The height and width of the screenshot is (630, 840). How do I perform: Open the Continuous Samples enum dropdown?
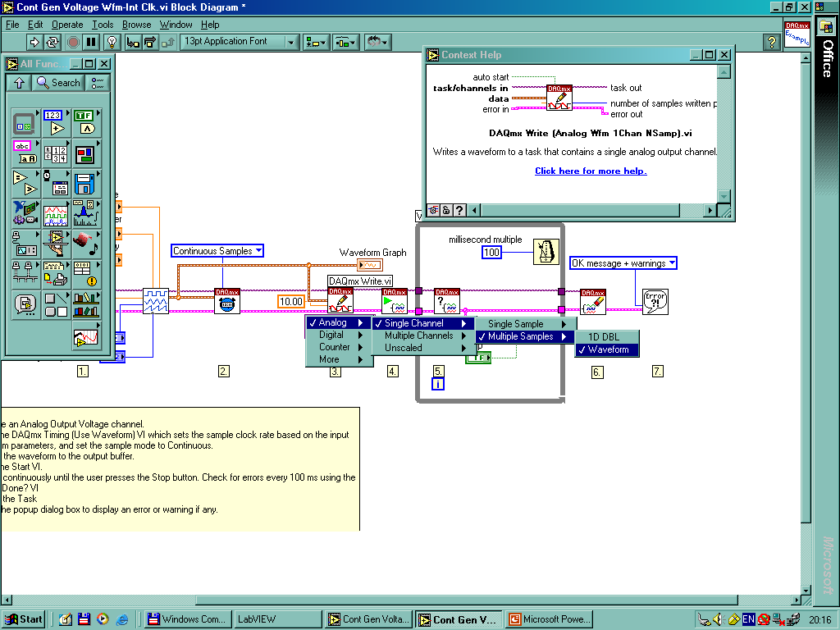click(x=217, y=251)
